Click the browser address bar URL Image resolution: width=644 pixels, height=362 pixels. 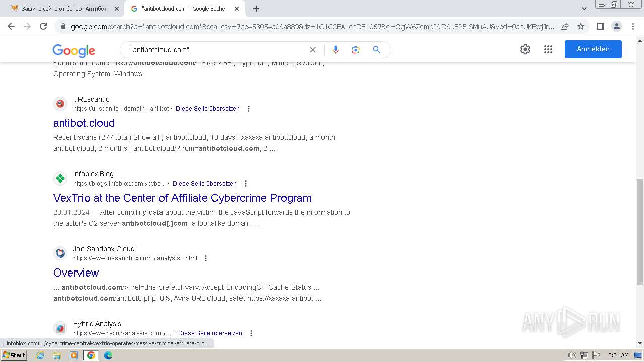[x=312, y=26]
